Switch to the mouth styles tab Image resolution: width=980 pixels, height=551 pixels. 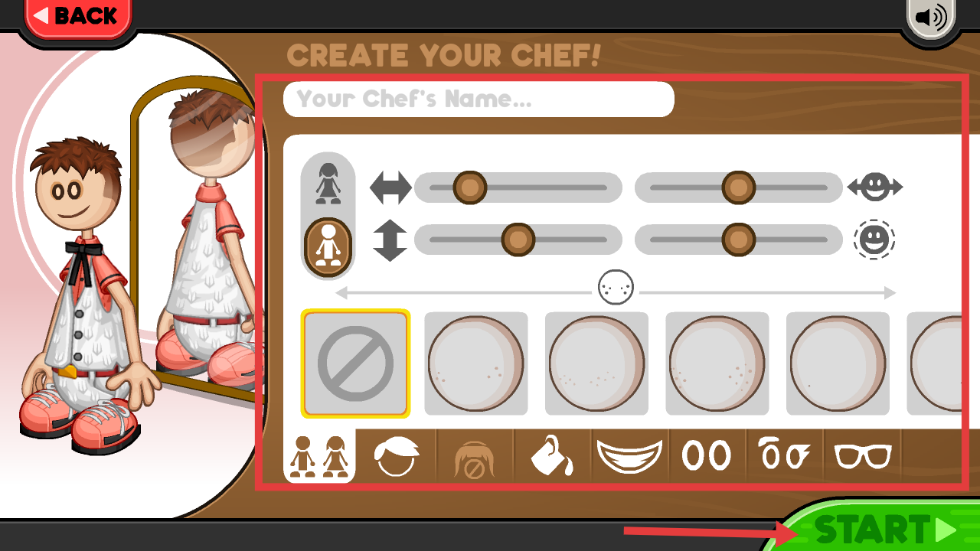[x=629, y=456]
